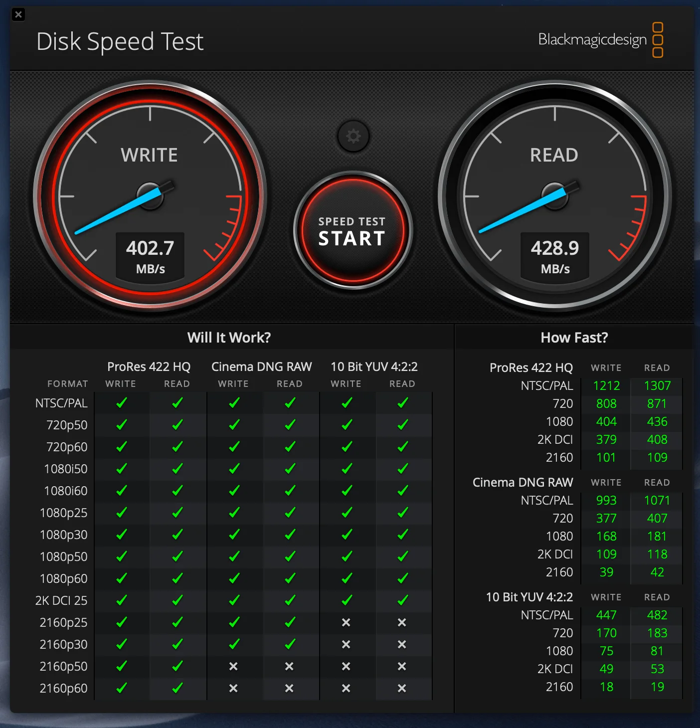Select the 1080p50 format row label
The height and width of the screenshot is (728, 700).
coord(64,556)
